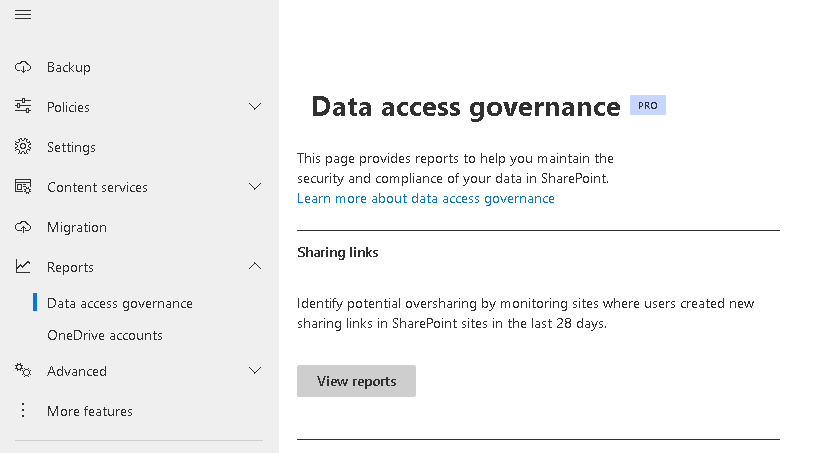Click the Backup cloud icon
This screenshot has height=453, width=819.
(x=23, y=67)
